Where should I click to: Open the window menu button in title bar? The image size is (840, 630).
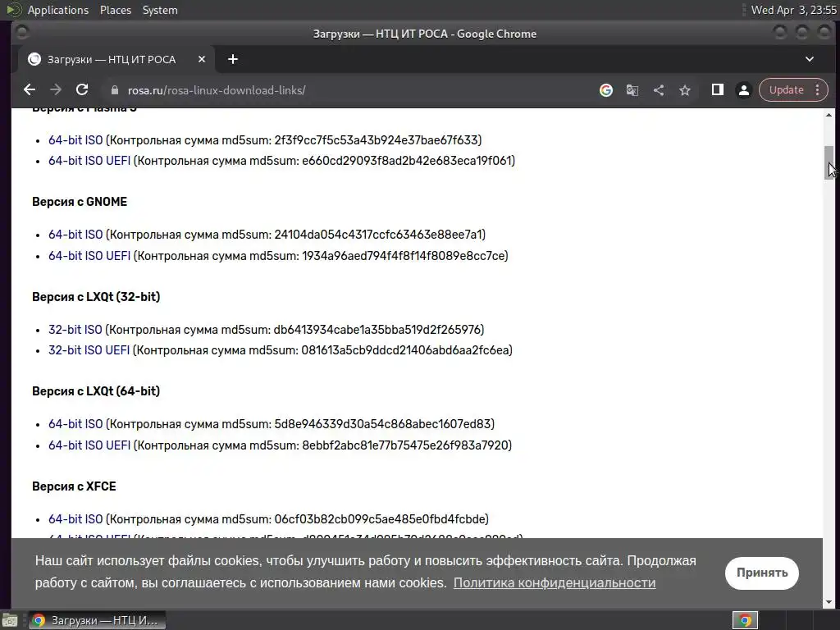pos(22,33)
